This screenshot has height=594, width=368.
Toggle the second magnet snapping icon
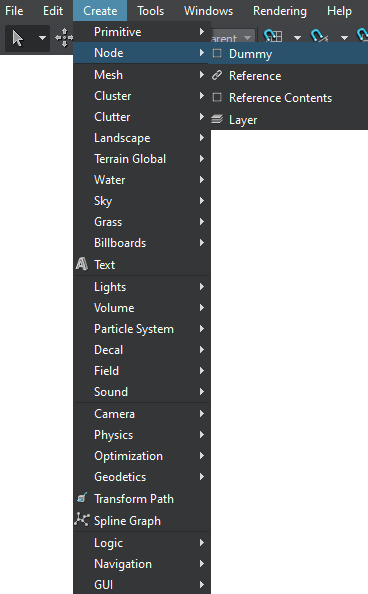coord(319,36)
